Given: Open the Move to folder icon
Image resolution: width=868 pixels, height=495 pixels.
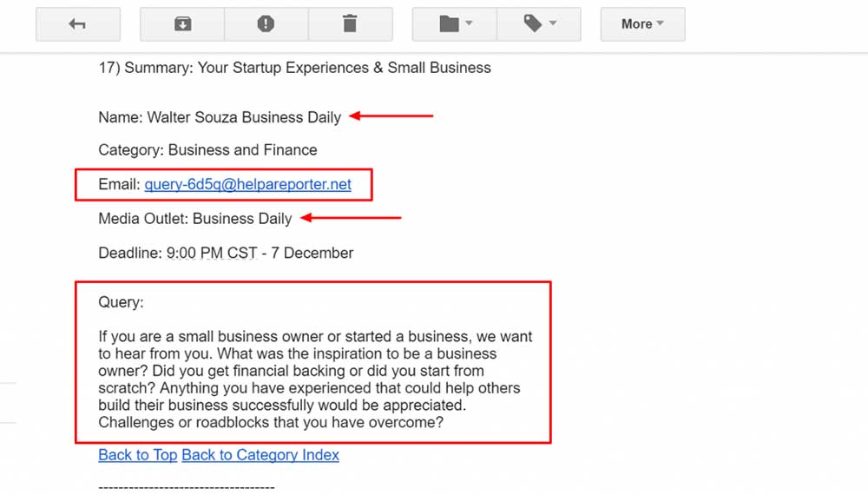Looking at the screenshot, I should 450,23.
